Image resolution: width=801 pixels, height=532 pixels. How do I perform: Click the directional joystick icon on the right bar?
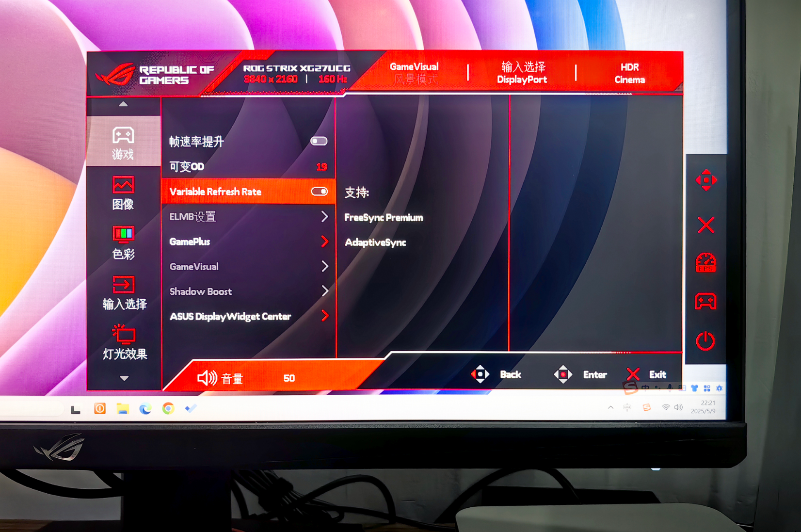706,180
